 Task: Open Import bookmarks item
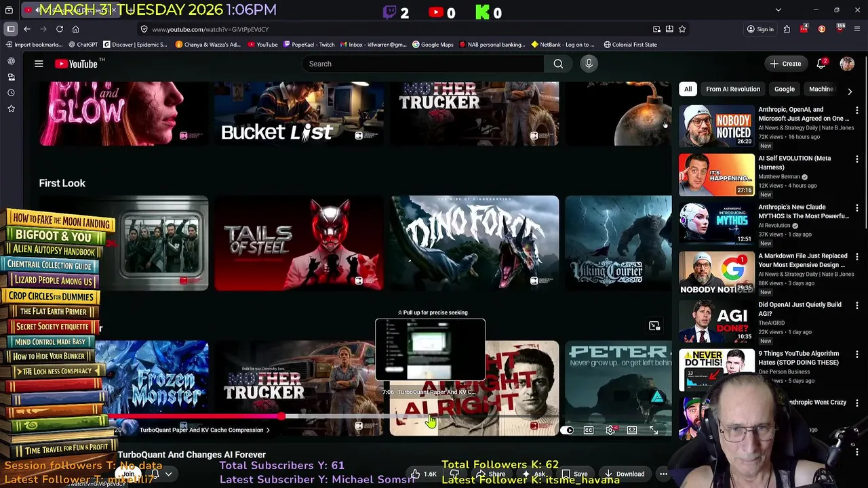[34, 45]
